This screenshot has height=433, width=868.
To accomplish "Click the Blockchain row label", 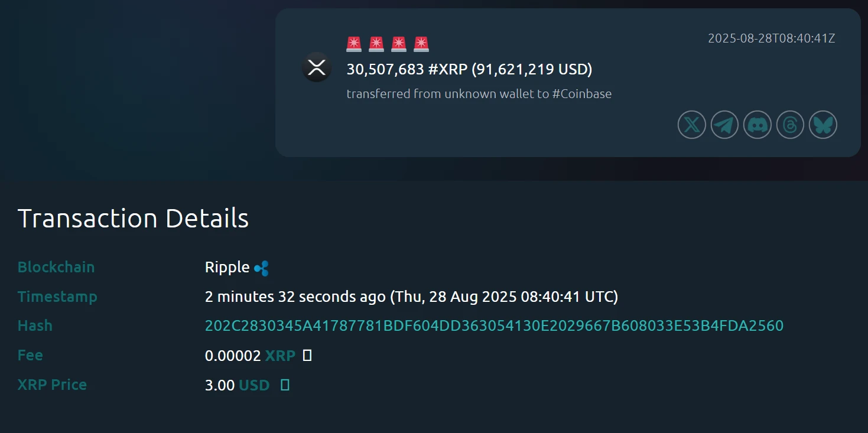I will click(x=56, y=267).
